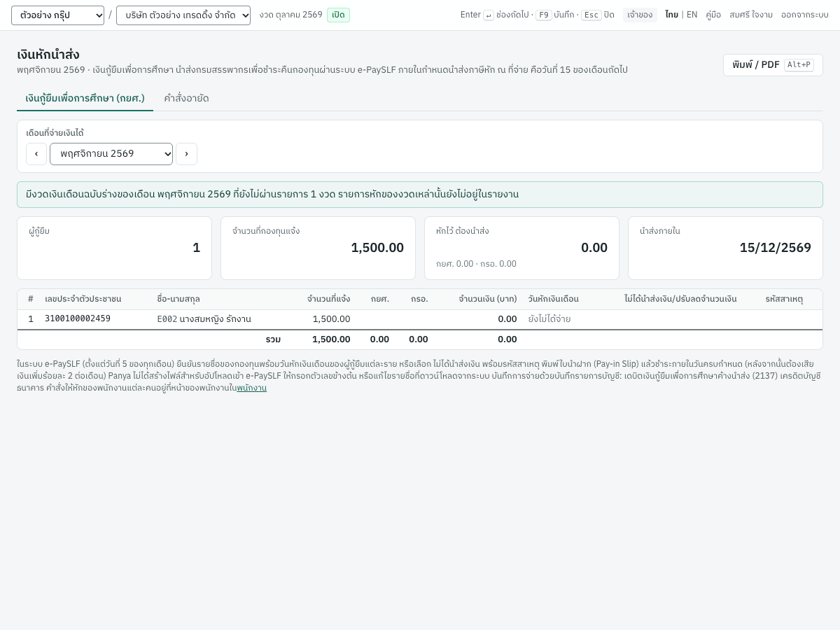Click the ผู้กู้ยืม summary card

pos(114,248)
